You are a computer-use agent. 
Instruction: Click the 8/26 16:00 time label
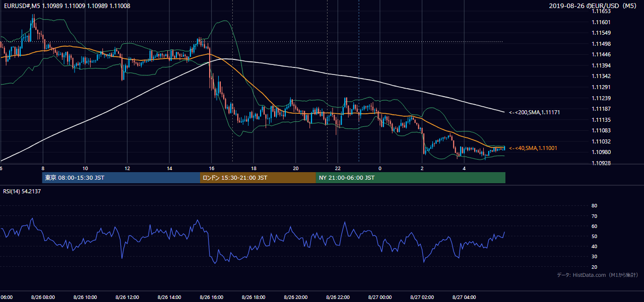coord(211,297)
